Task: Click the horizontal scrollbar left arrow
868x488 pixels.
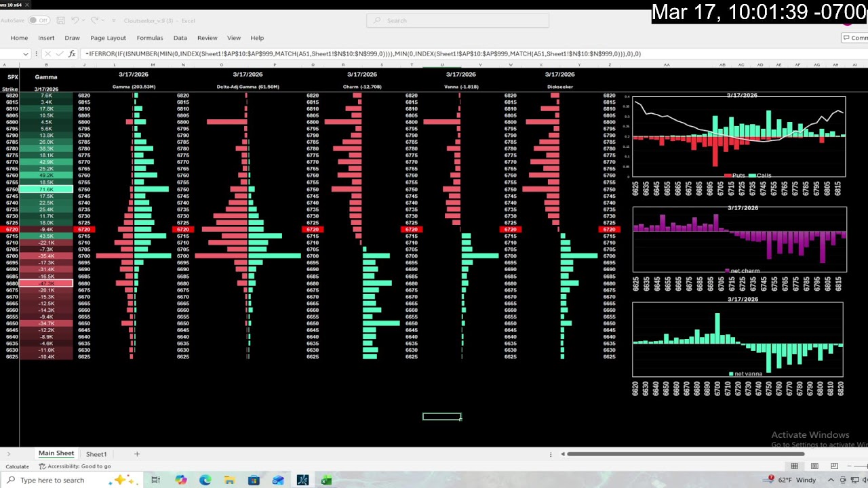Action: [563, 454]
